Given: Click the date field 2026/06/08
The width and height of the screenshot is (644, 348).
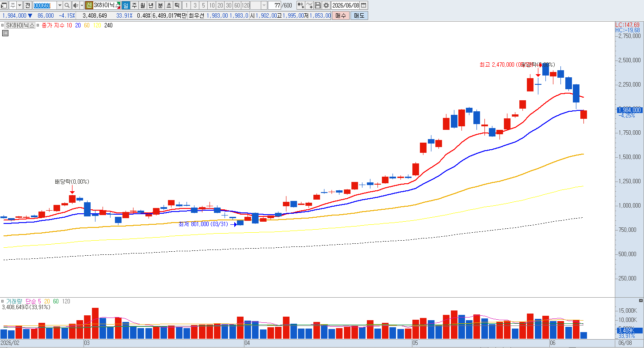Looking at the screenshot, I should (x=346, y=5).
